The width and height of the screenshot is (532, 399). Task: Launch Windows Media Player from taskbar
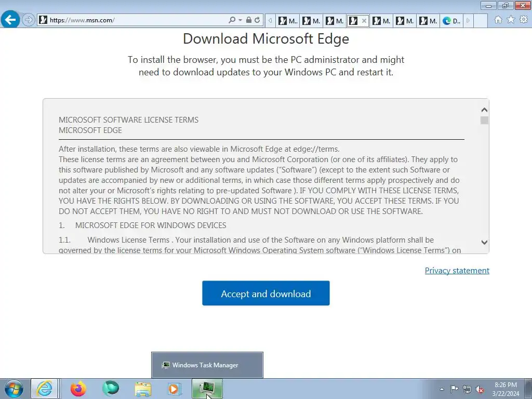coord(175,389)
